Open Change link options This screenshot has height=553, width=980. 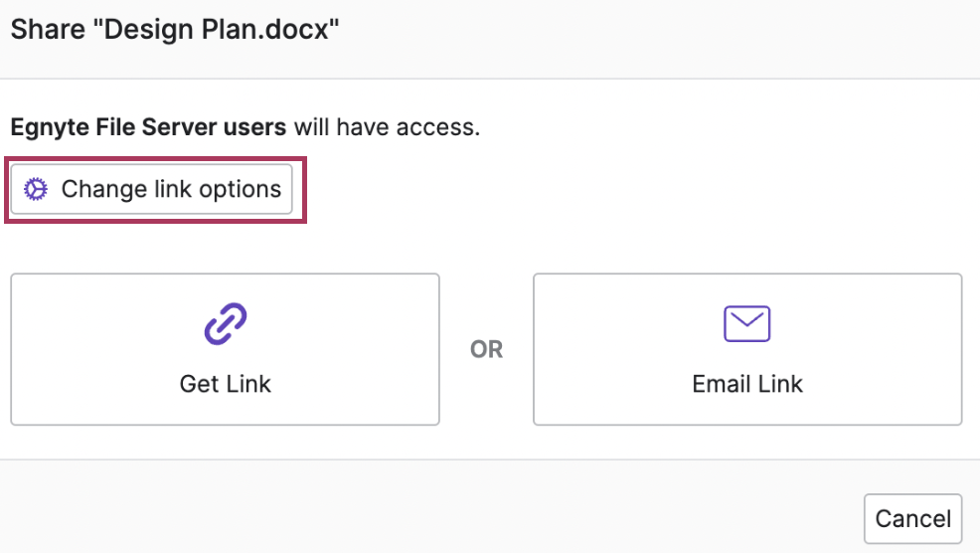151,189
